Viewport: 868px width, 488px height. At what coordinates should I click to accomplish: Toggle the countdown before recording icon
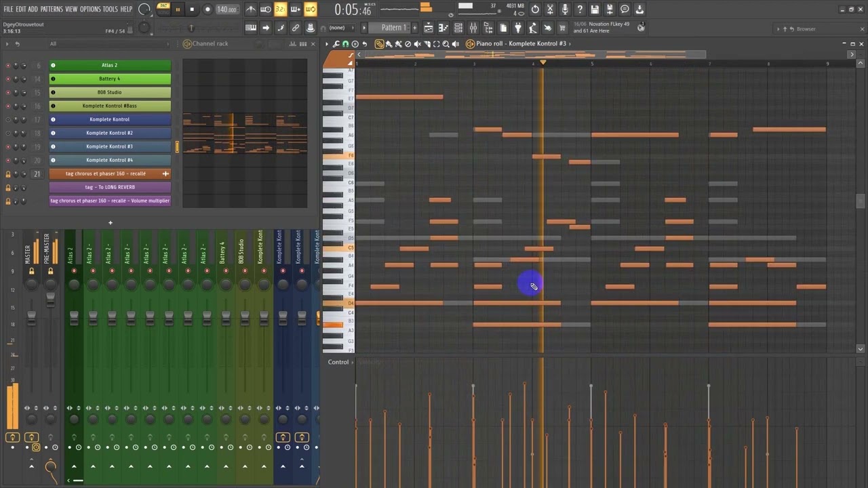click(x=280, y=9)
